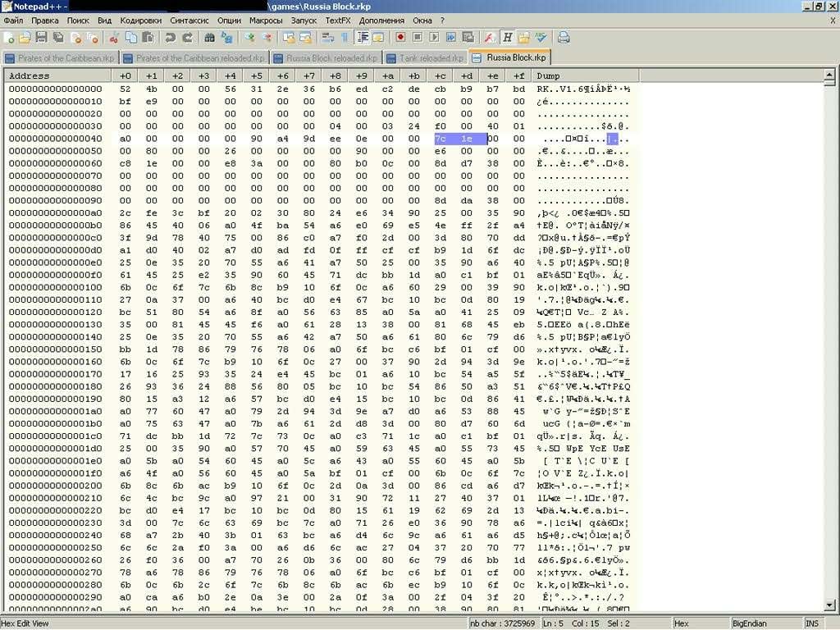This screenshot has width=840, height=630.
Task: Click the Close All documents icon
Action: point(94,38)
